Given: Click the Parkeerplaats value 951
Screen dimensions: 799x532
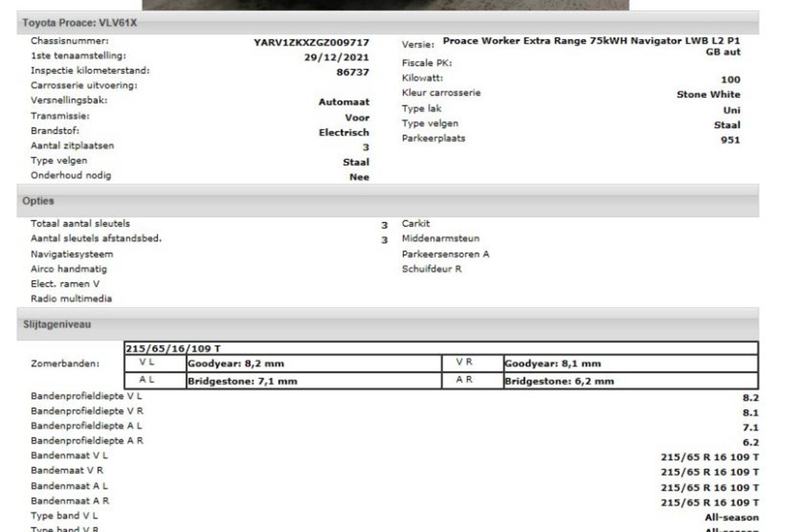Looking at the screenshot, I should (x=730, y=140).
